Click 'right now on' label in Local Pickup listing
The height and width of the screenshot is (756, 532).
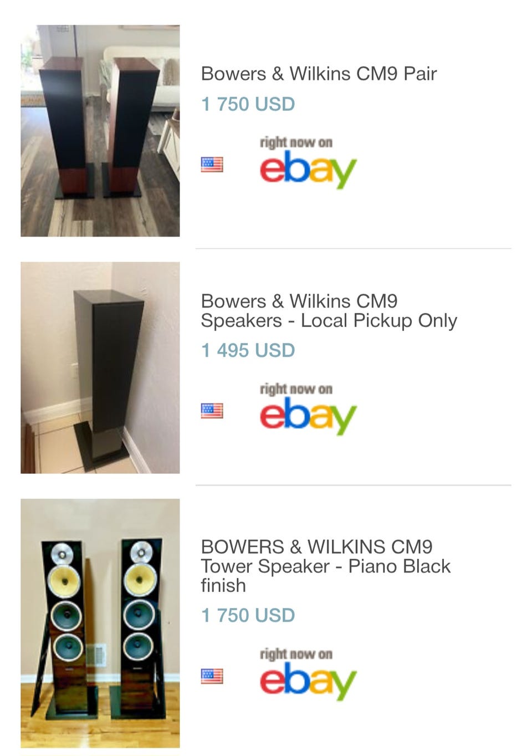point(296,389)
